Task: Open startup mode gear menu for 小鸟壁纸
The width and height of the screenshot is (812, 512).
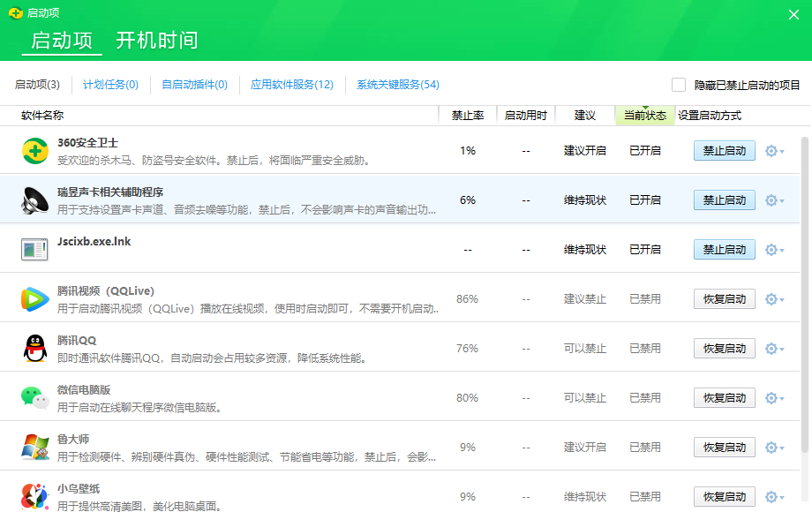Action: [x=773, y=496]
